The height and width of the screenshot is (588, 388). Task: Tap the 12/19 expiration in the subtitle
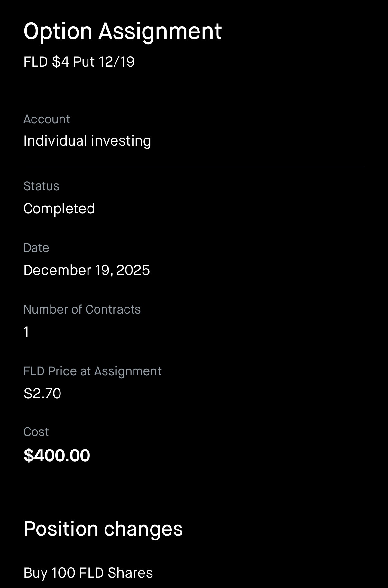click(116, 62)
